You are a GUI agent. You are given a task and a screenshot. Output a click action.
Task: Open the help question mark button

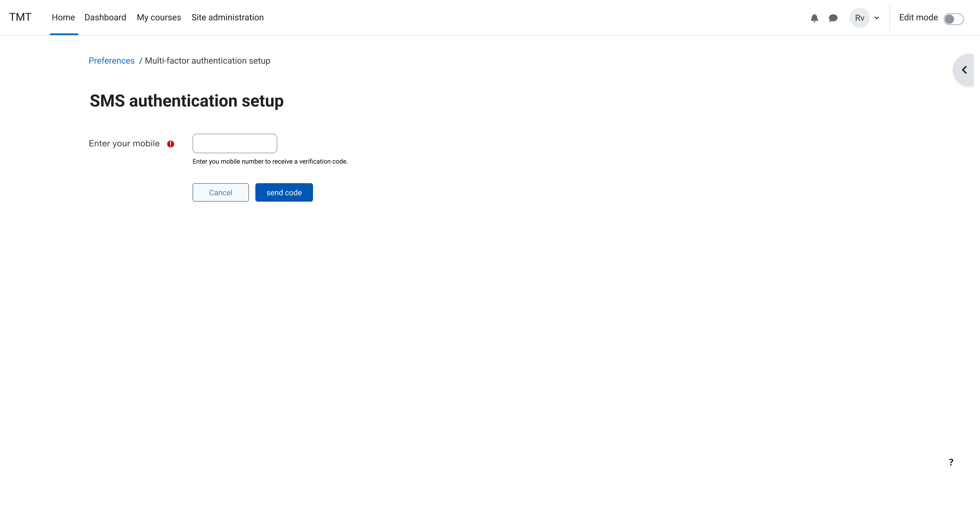tap(951, 462)
